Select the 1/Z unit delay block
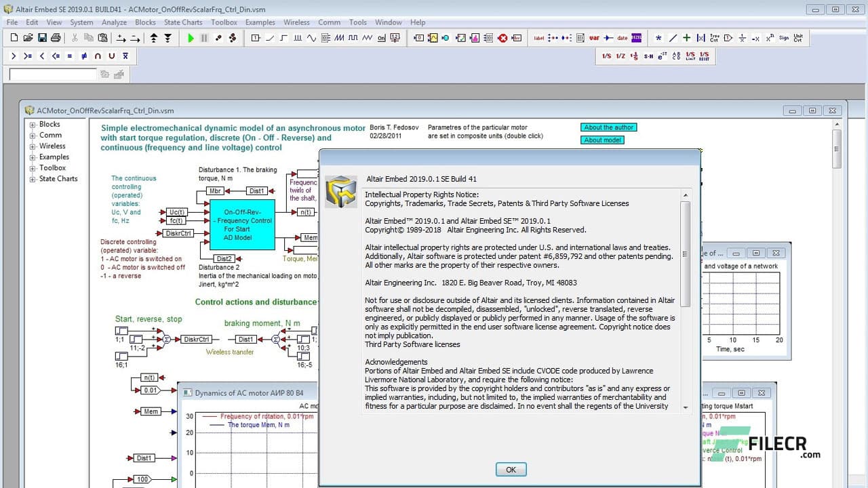This screenshot has width=868, height=488. pyautogui.click(x=620, y=56)
